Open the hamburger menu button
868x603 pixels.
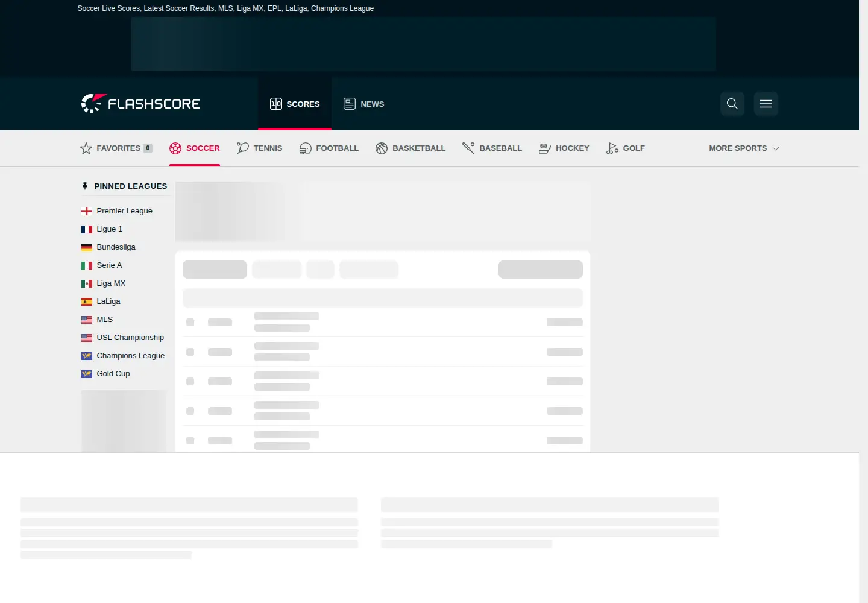pos(766,104)
